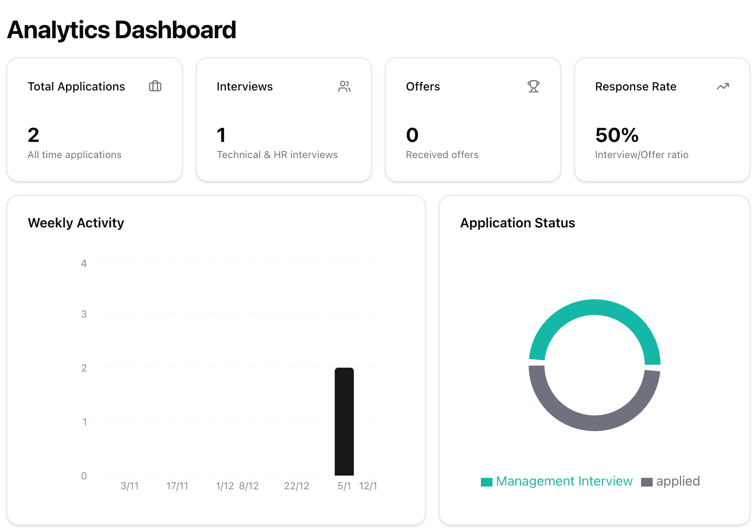
Task: Toggle visibility of the 5/1 activity bar
Action: [344, 421]
